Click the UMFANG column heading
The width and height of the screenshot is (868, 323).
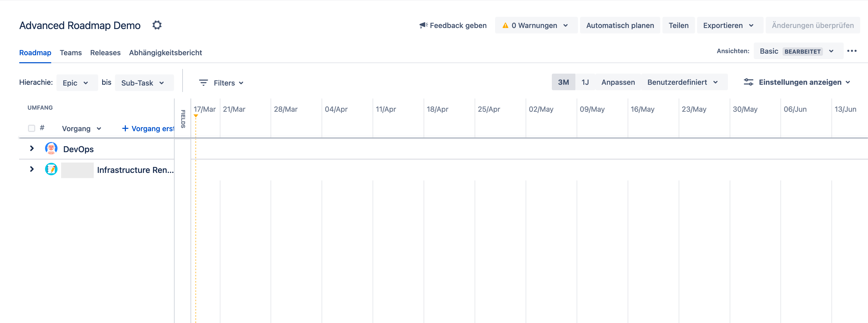[x=40, y=108]
